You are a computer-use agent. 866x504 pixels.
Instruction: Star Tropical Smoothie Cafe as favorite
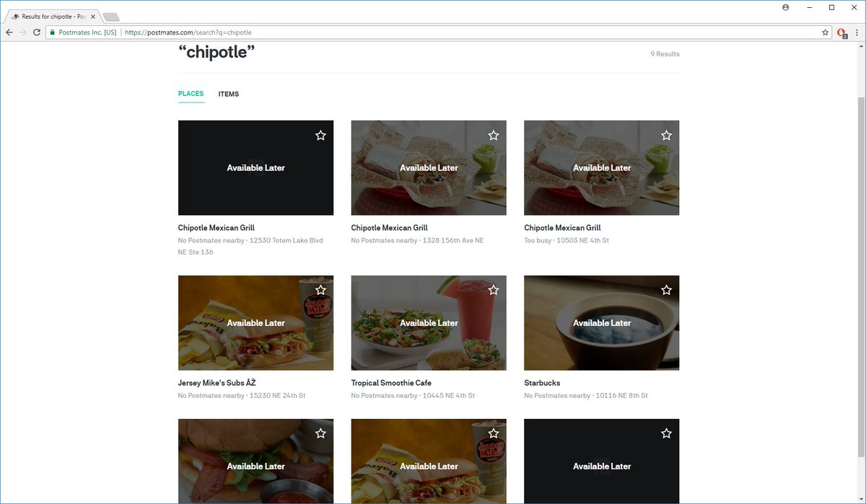(494, 290)
